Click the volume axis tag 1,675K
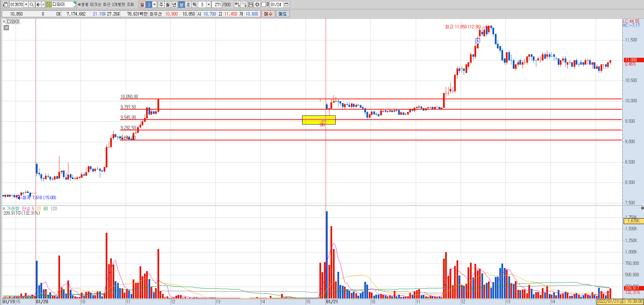Viewport: 644px width, 305px height. tap(634, 221)
